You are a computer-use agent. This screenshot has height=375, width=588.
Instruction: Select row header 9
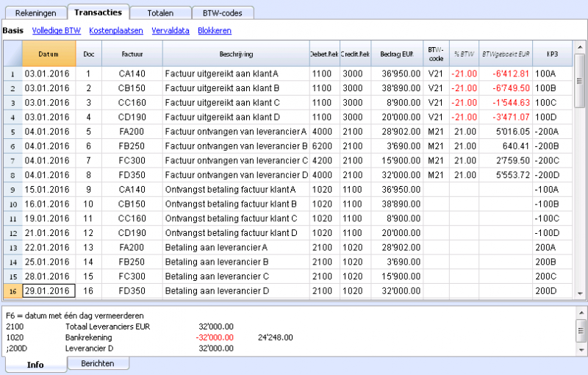[13, 190]
